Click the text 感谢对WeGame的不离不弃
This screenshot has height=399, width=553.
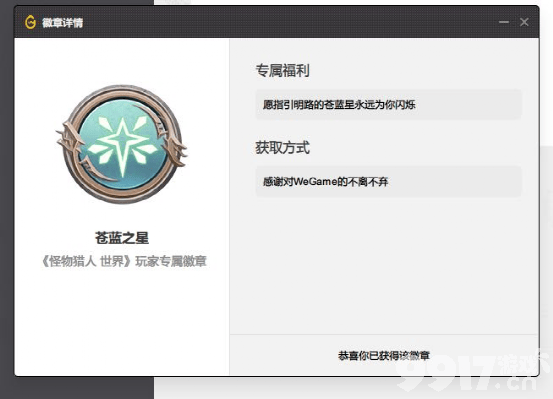(x=326, y=182)
